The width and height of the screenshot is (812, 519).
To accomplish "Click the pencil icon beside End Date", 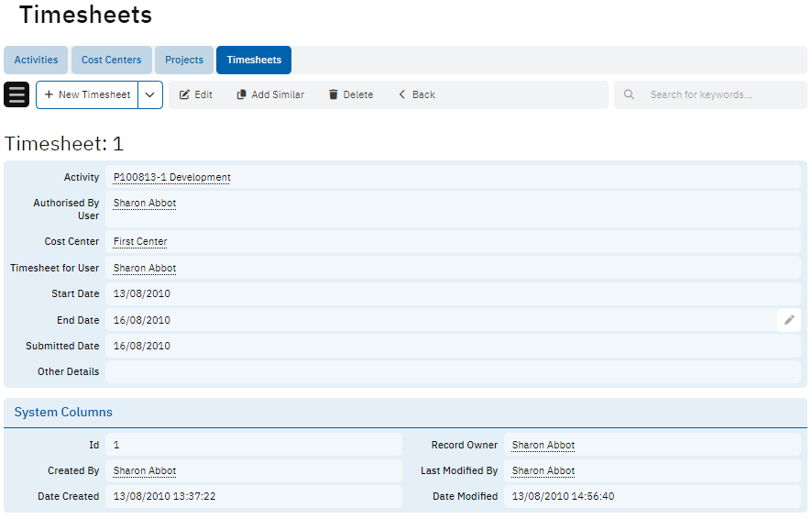I will point(788,320).
